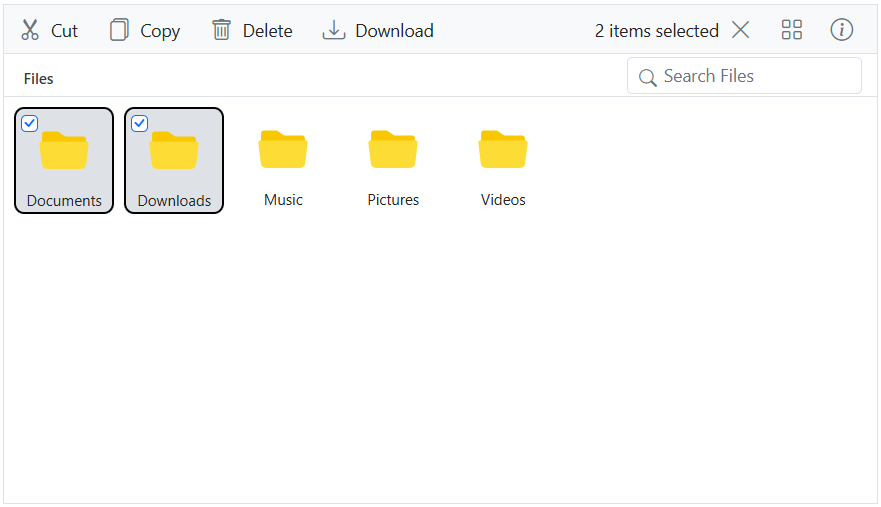Uncheck the Downloads folder checkbox
The image size is (881, 507).
coord(140,123)
